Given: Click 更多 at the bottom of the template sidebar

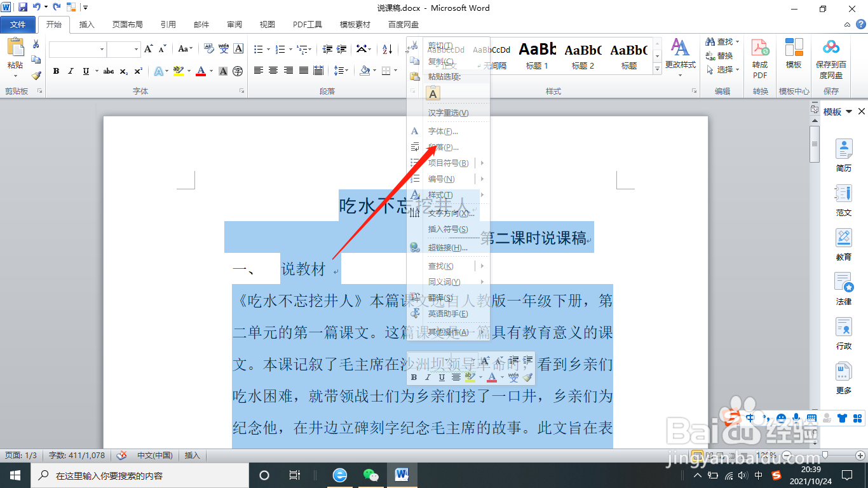Looking at the screenshot, I should click(843, 378).
